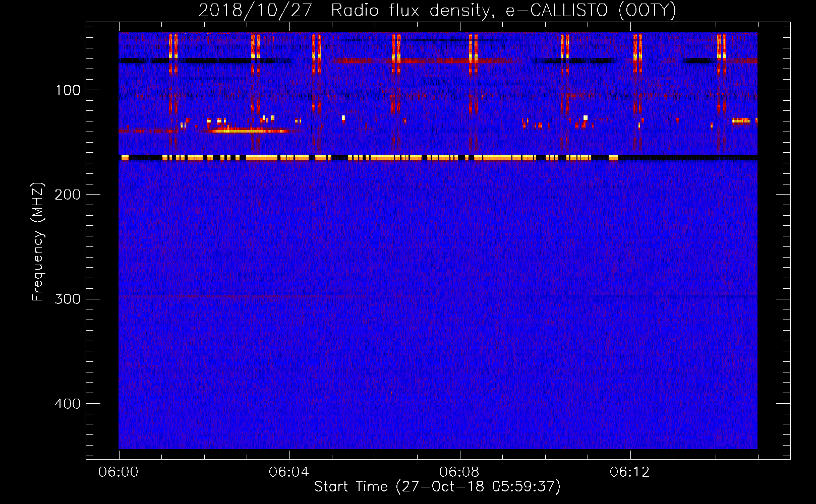Click the 06:08 time tick label
This screenshot has height=504, width=816.
click(459, 472)
